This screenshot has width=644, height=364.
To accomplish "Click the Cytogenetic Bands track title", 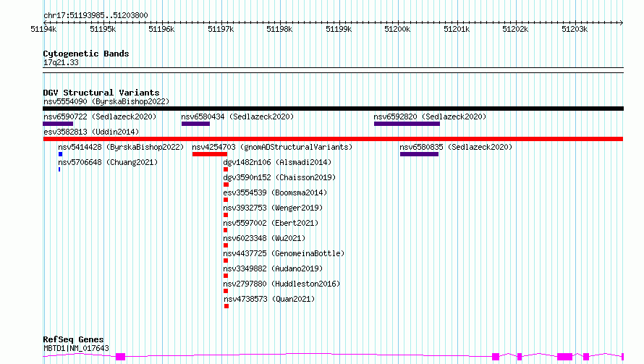I will [x=86, y=54].
